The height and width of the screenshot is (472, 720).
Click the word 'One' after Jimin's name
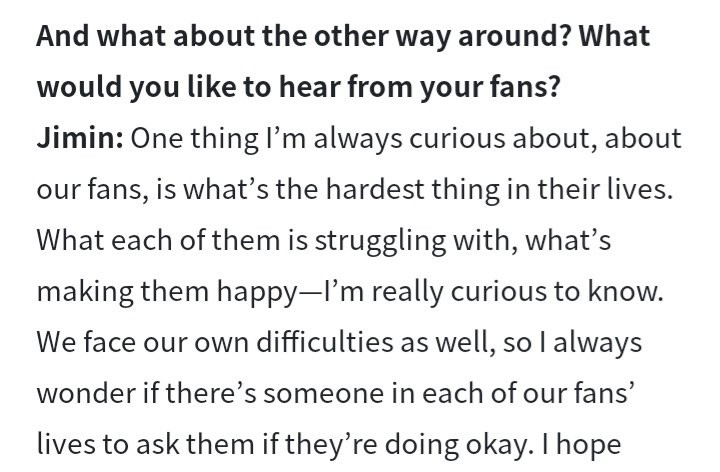click(160, 139)
